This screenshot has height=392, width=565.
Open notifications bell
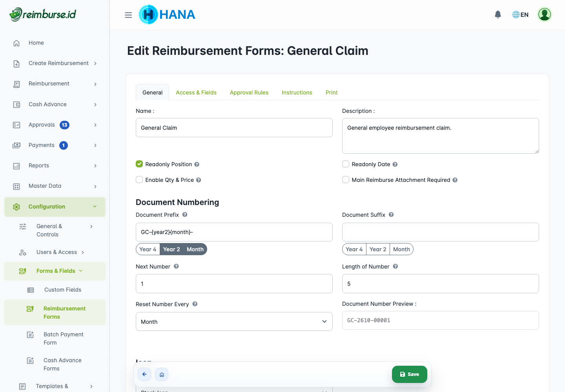(498, 15)
